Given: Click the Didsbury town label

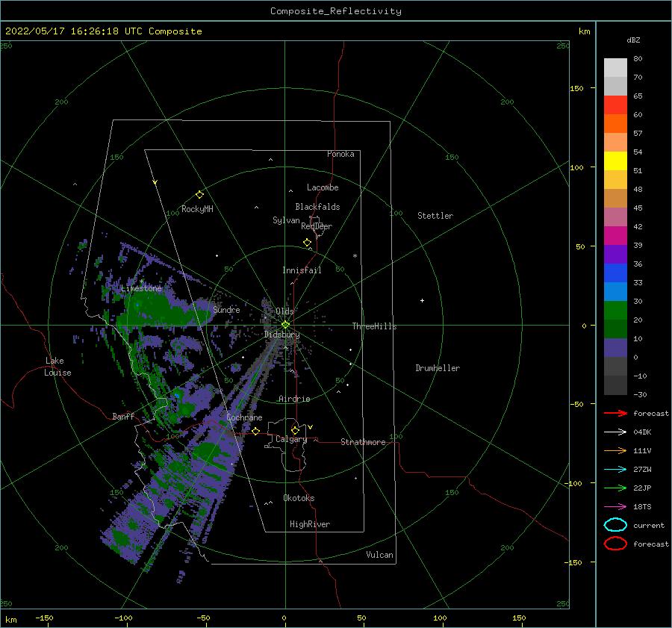Looking at the screenshot, I should click(x=282, y=335).
